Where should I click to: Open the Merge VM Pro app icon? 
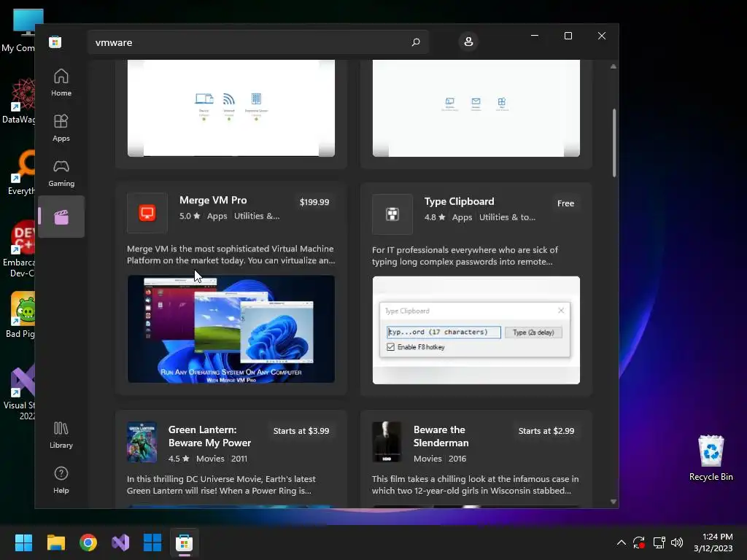[147, 213]
